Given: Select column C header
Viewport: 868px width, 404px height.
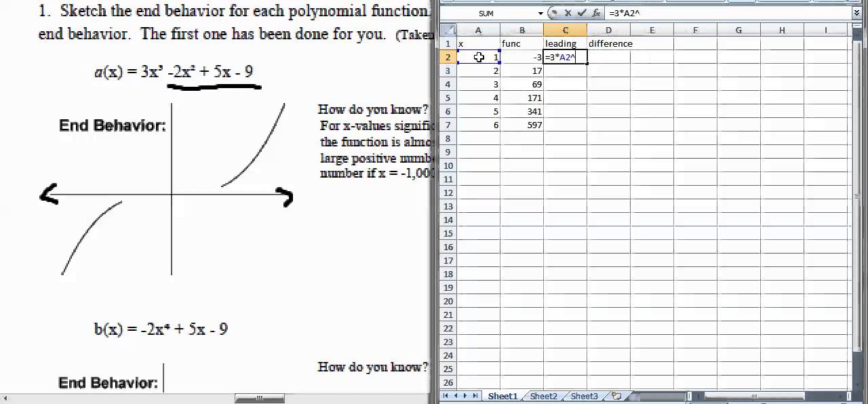Looking at the screenshot, I should tap(565, 30).
